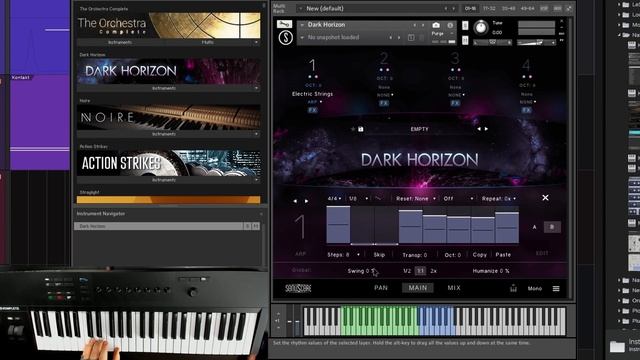
Task: Set global speed to 2x
Action: pyautogui.click(x=433, y=271)
